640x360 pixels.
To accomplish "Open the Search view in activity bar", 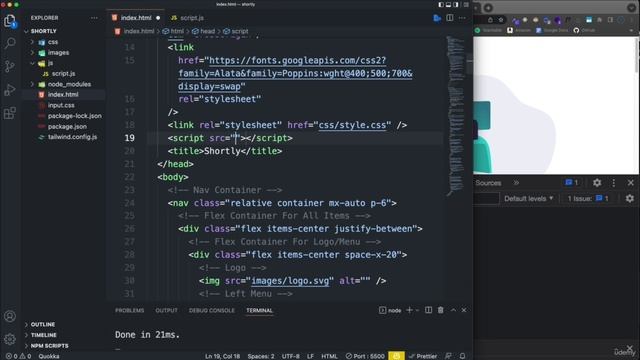I will (x=10, y=43).
